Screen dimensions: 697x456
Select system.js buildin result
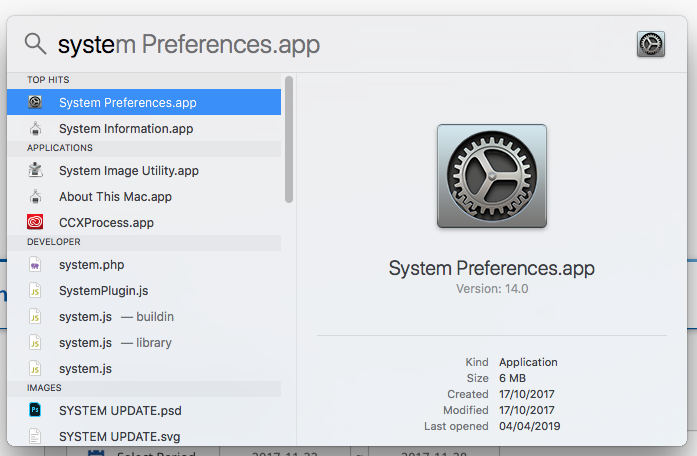click(x=116, y=317)
